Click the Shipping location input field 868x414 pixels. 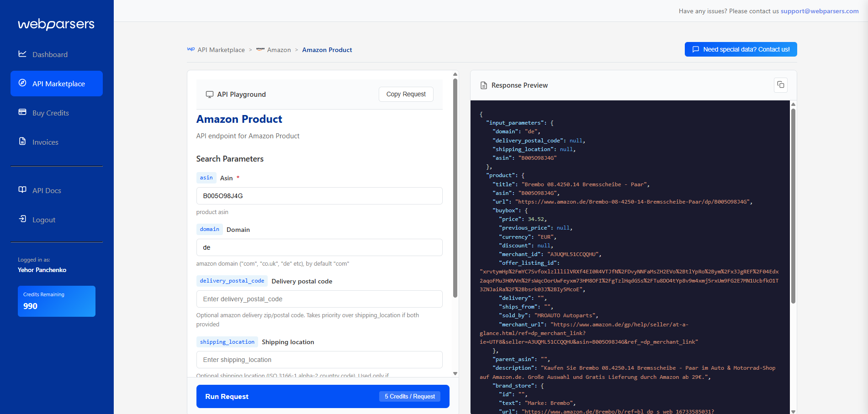click(319, 360)
